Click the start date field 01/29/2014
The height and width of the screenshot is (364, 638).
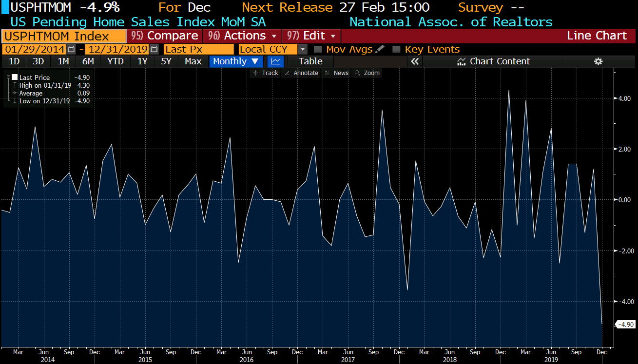pos(34,49)
